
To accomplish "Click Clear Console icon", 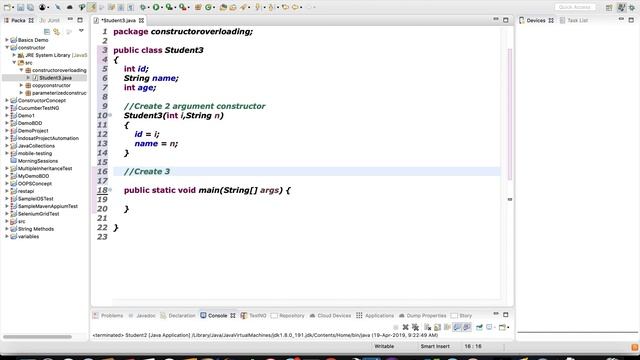I will (x=427, y=327).
